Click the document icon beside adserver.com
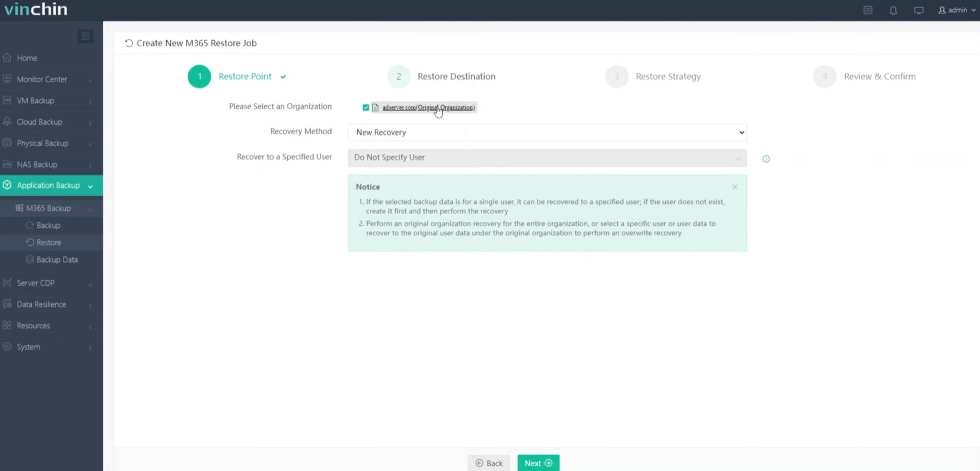The width and height of the screenshot is (980, 471). click(376, 108)
